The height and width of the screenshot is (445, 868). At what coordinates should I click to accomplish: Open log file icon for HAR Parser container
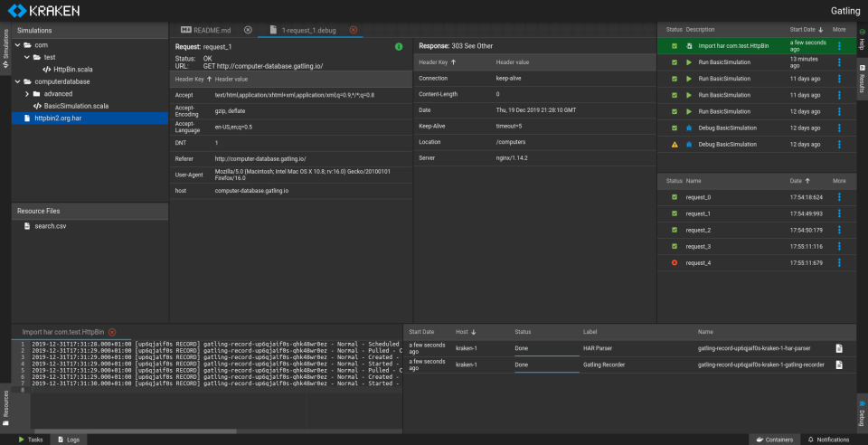(x=839, y=348)
